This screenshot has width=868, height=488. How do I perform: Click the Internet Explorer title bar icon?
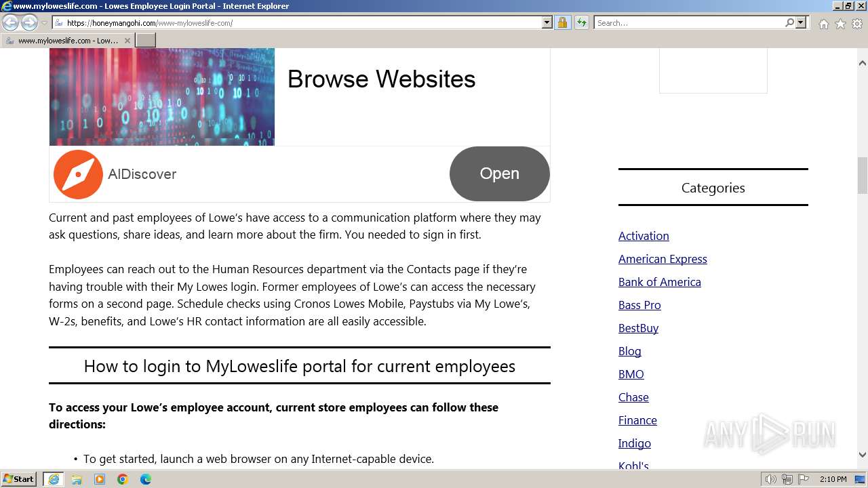click(x=7, y=6)
